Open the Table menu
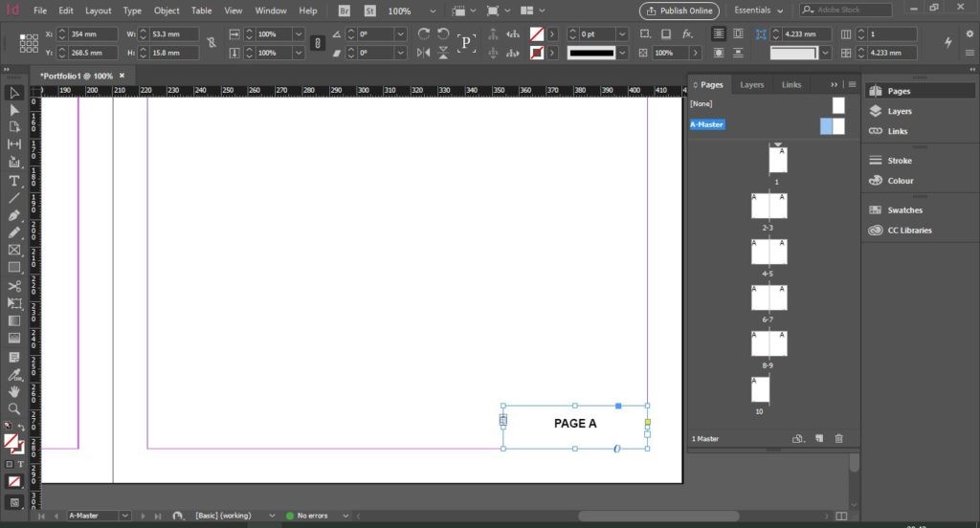This screenshot has width=980, height=528. point(201,11)
